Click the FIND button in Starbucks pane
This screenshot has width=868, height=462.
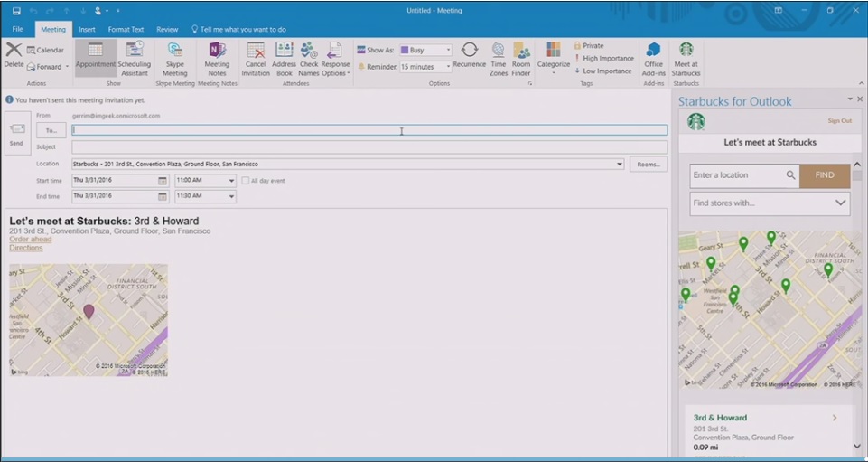tap(825, 175)
